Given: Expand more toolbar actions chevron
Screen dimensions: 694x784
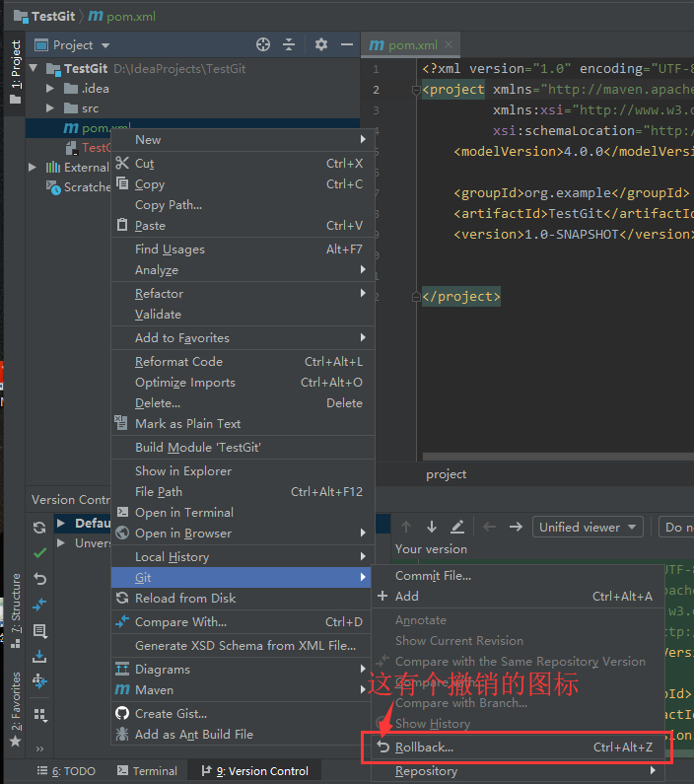Looking at the screenshot, I should (x=40, y=748).
